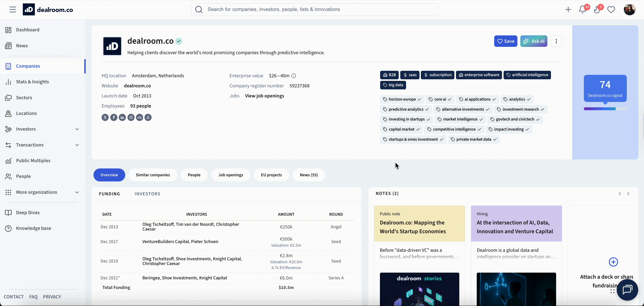Expand the Investors sidebar section
This screenshot has height=306, width=644.
(x=77, y=129)
